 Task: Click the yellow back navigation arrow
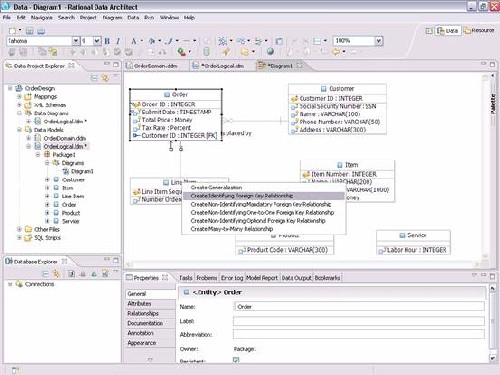click(336, 52)
